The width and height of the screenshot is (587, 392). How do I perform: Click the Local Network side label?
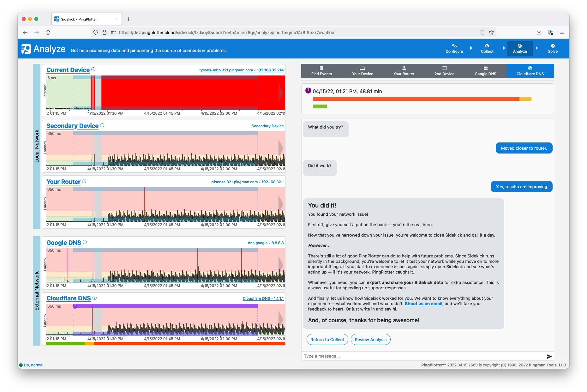37,146
